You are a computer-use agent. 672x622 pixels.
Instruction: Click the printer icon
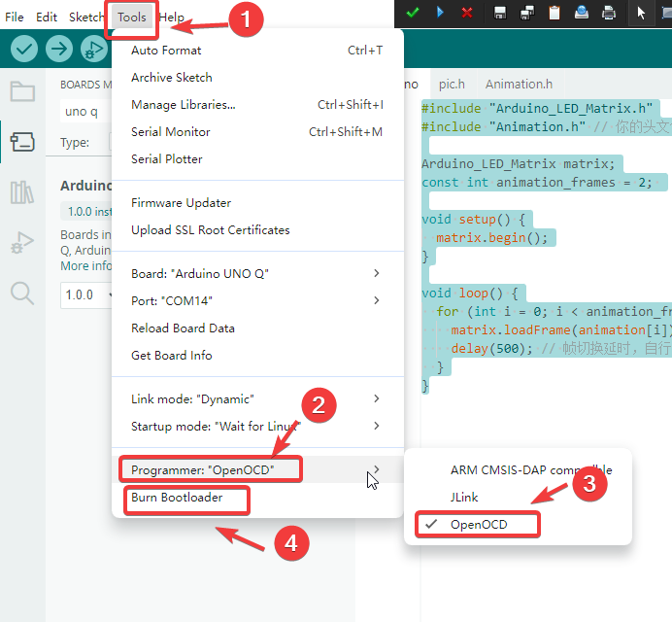[x=609, y=13]
